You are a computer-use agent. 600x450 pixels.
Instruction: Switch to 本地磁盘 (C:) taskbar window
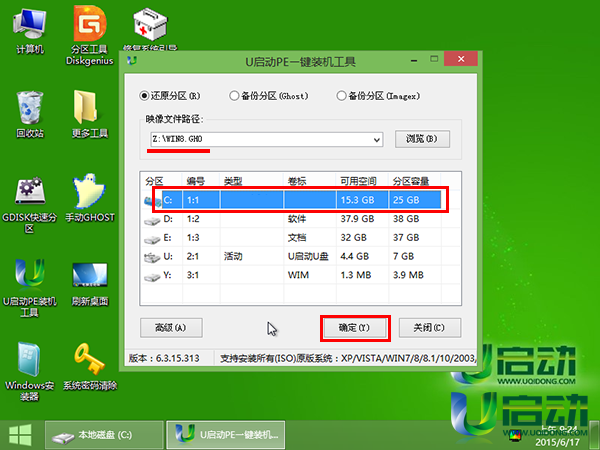click(x=104, y=435)
